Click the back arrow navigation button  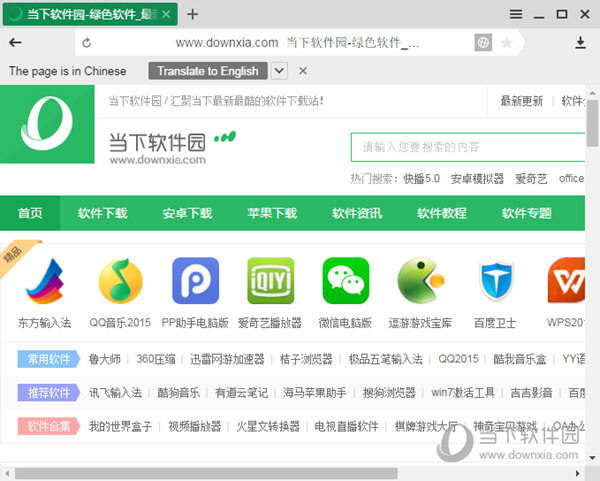click(x=15, y=42)
